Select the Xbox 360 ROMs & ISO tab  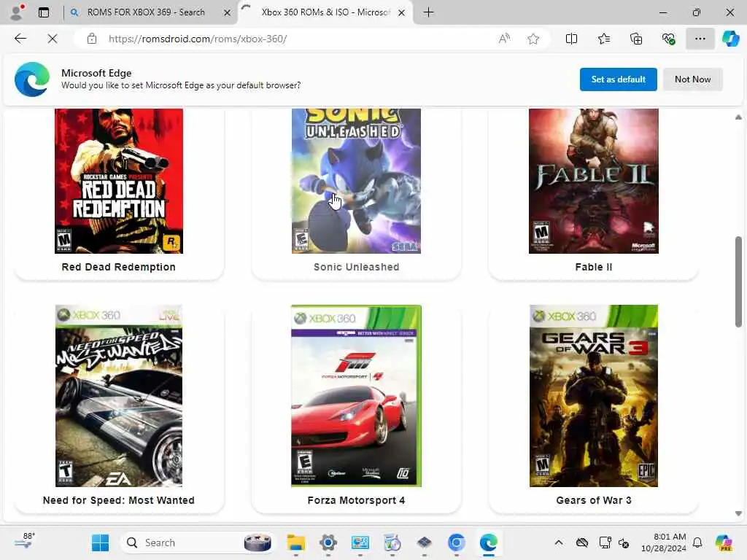coord(325,12)
